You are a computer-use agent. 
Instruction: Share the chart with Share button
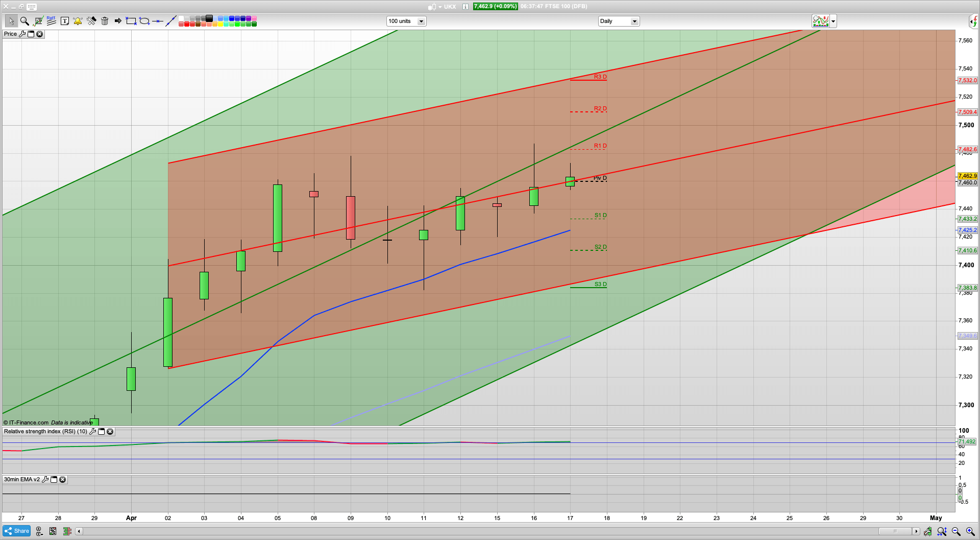point(16,531)
